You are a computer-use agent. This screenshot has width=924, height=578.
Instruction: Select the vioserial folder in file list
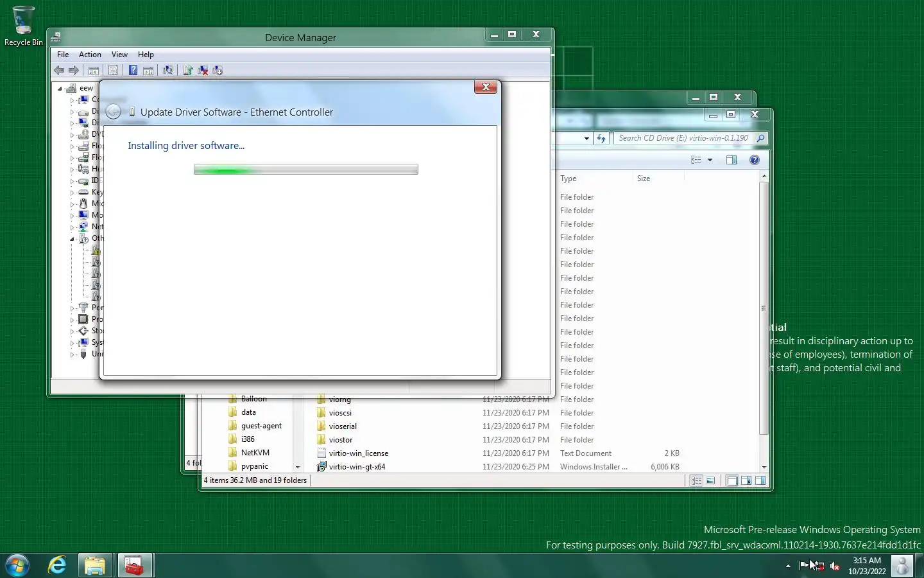click(337, 426)
